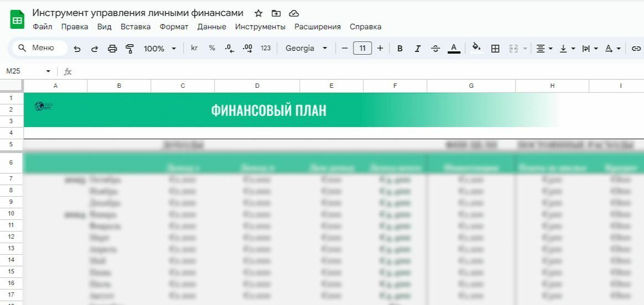Toggle strikethrough formatting
Screen dimensions: 644x305
click(435, 49)
